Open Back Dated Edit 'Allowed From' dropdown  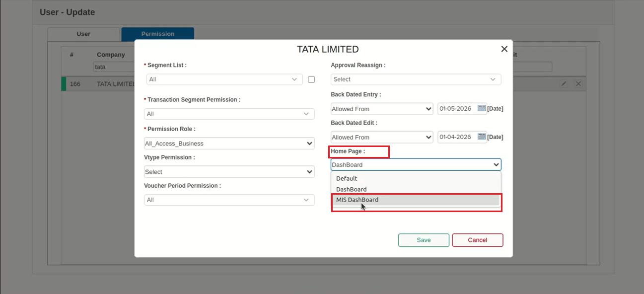[x=382, y=137]
